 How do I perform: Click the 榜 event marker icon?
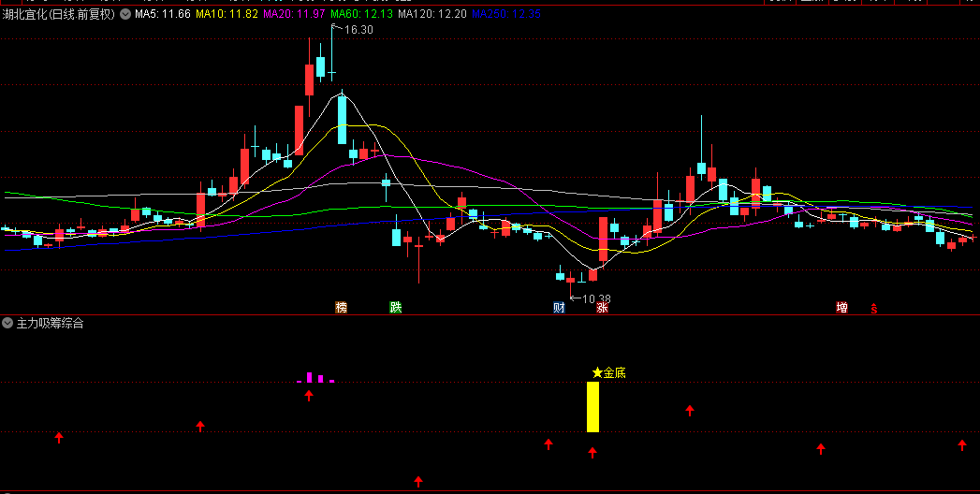(341, 307)
